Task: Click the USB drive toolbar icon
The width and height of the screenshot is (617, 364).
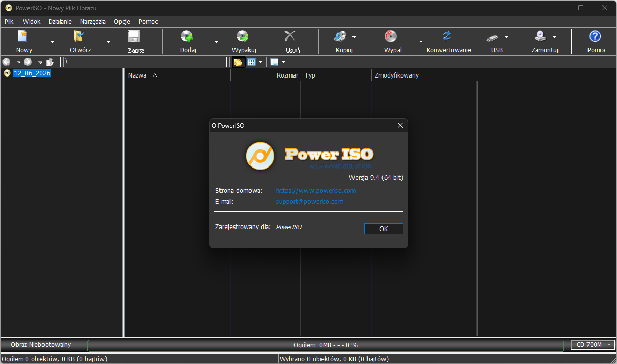Action: (492, 37)
